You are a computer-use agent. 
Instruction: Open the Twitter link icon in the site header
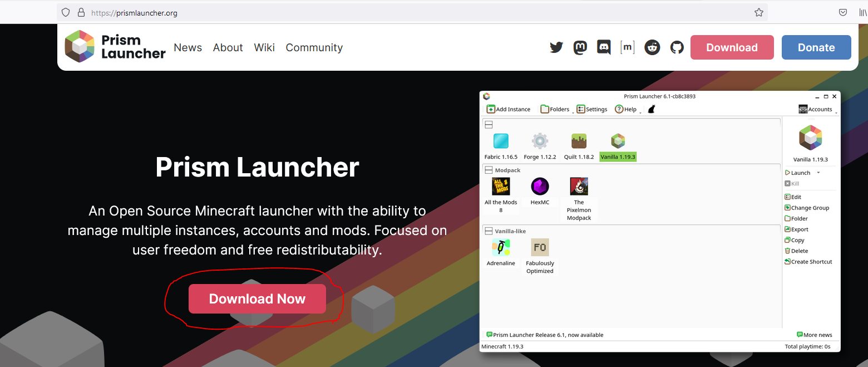point(556,47)
